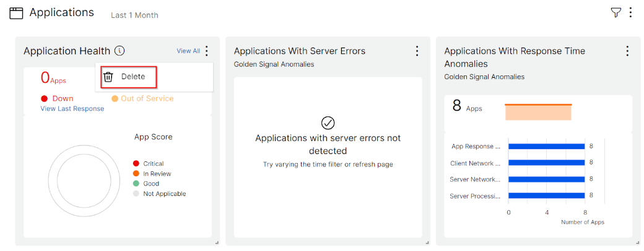Open Response Time Anomalies card options menu
Viewport: 644px width, 251px height.
click(627, 51)
